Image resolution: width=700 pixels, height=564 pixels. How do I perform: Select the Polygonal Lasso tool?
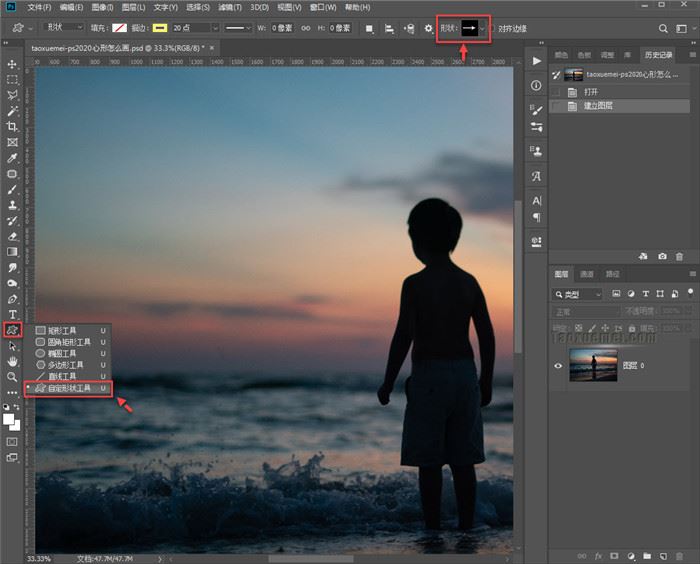12,95
